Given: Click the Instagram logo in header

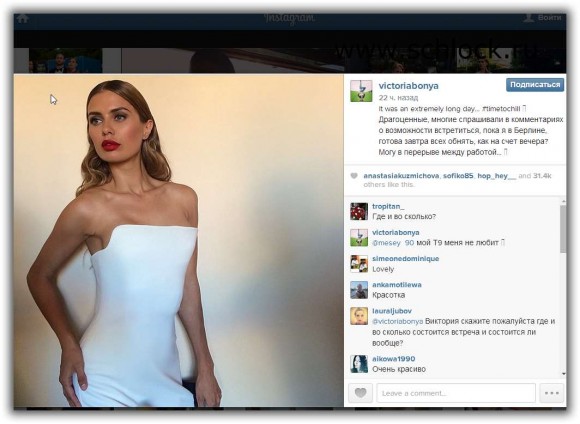Looking at the screenshot, I should 290,18.
